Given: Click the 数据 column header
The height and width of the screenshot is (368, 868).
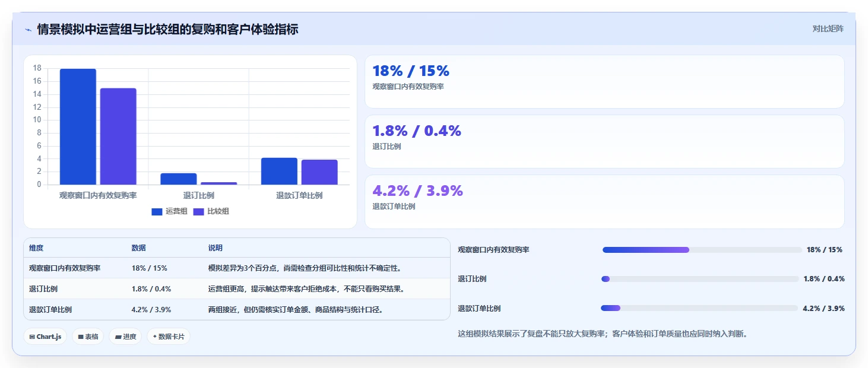Looking at the screenshot, I should [x=139, y=248].
